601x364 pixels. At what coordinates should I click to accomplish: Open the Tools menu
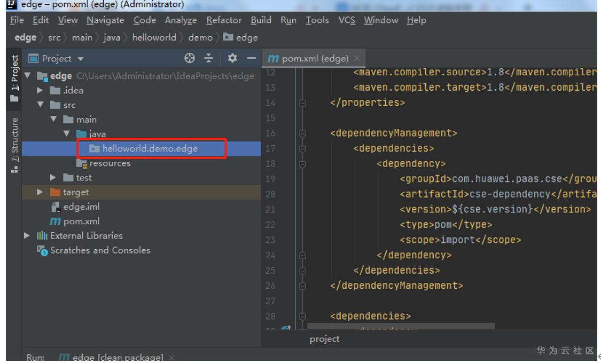pyautogui.click(x=317, y=20)
